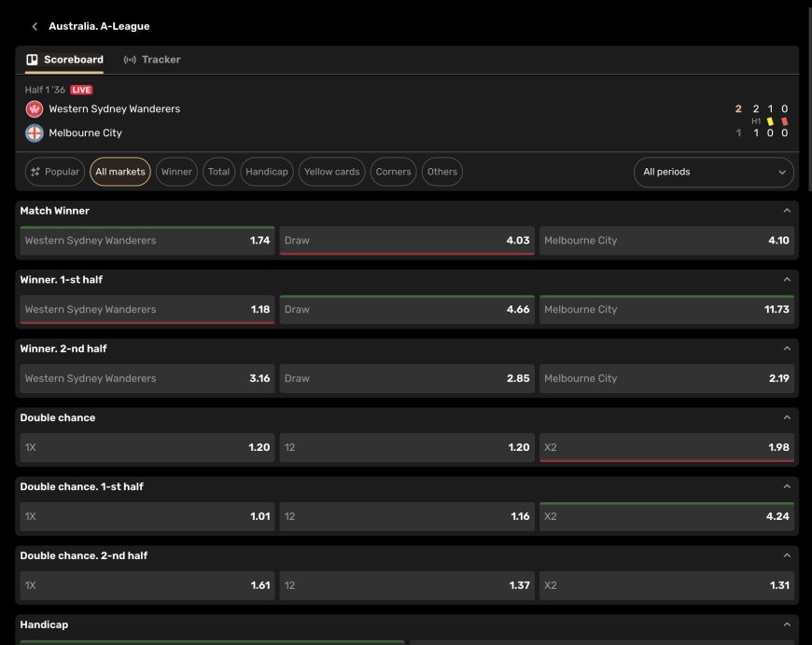Go back using the left chevron arrow
This screenshot has width=812, height=645.
point(35,26)
